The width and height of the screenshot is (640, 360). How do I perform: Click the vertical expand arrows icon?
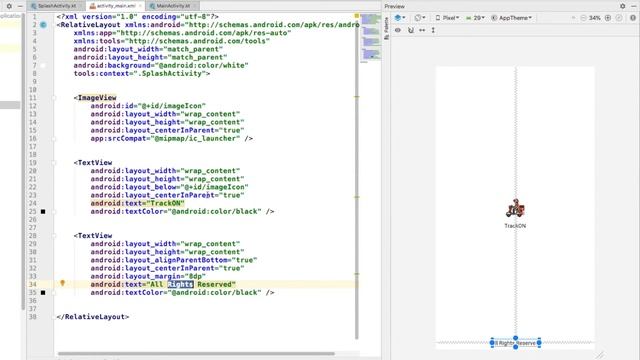(x=433, y=30)
